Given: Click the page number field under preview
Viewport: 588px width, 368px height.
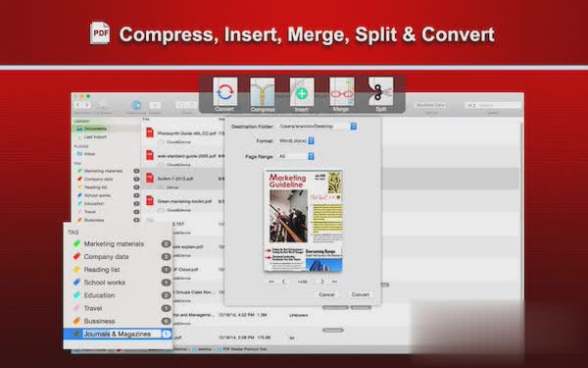Looking at the screenshot, I should click(302, 282).
